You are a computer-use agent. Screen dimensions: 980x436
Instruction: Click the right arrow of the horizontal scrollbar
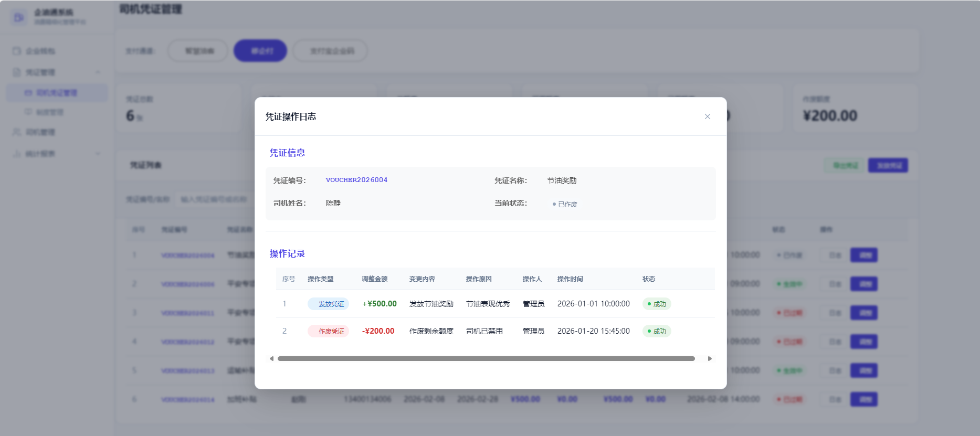coord(710,359)
